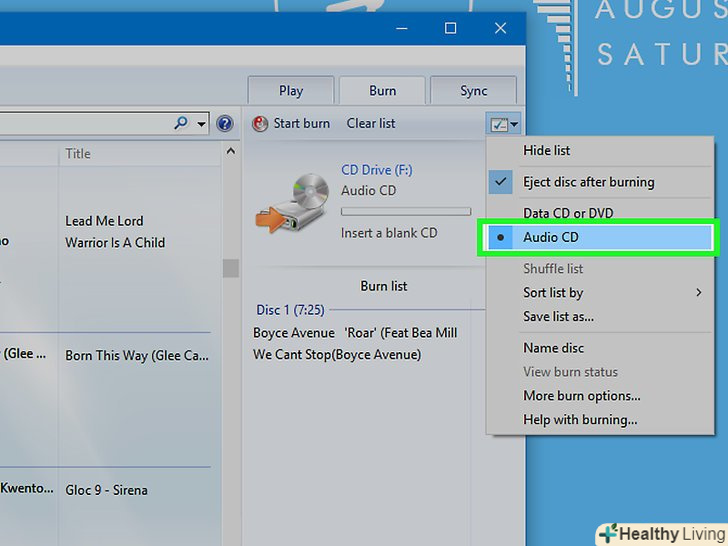The image size is (728, 546).
Task: Toggle Eject disc after burning
Action: [x=599, y=182]
